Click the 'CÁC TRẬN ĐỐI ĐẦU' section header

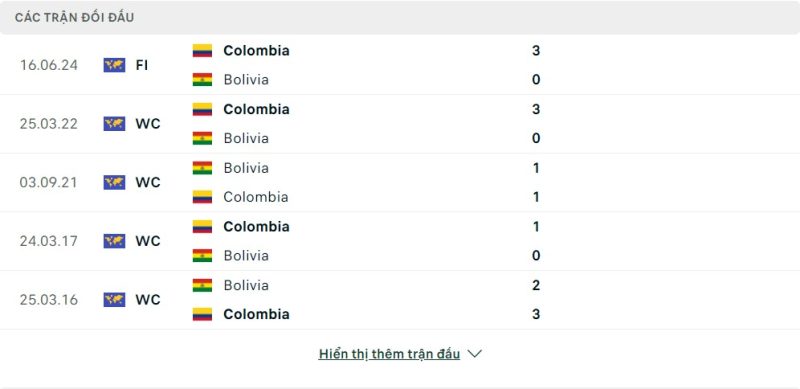pyautogui.click(x=74, y=17)
